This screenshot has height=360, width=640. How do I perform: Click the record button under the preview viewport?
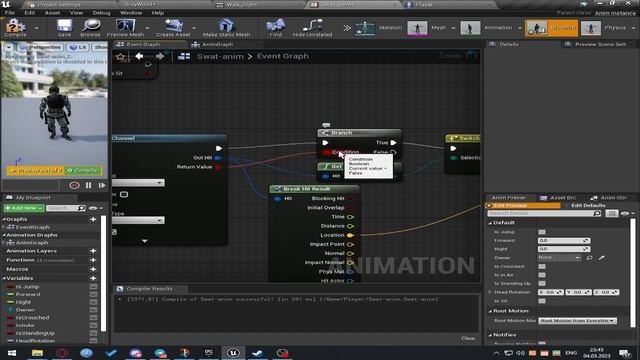pos(74,185)
